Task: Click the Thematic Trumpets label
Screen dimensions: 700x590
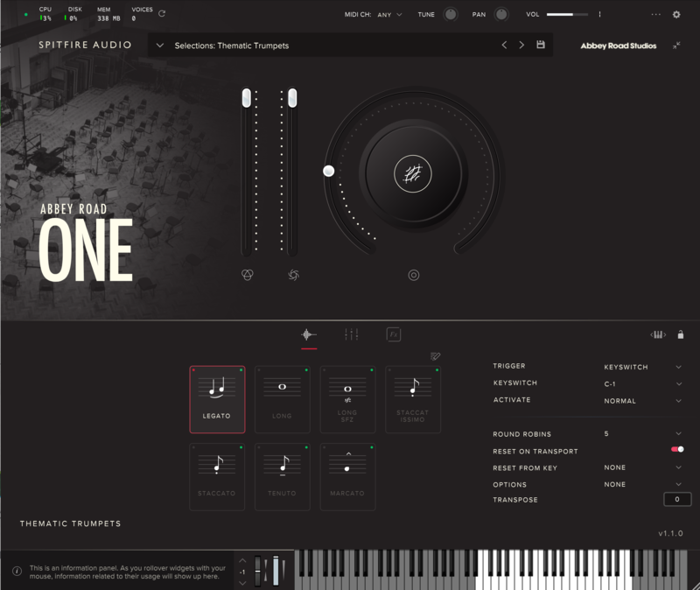Action: (x=71, y=523)
